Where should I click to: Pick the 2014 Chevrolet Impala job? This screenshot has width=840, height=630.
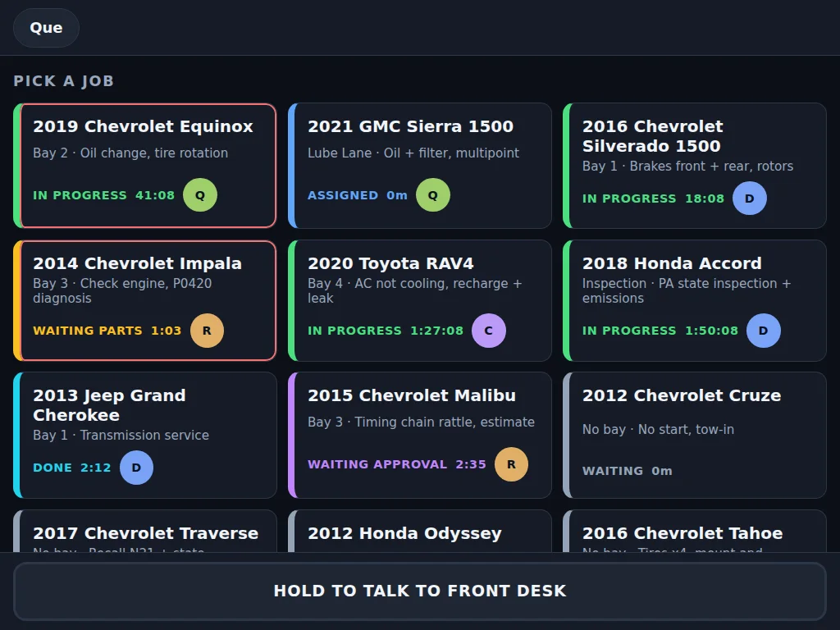point(145,300)
